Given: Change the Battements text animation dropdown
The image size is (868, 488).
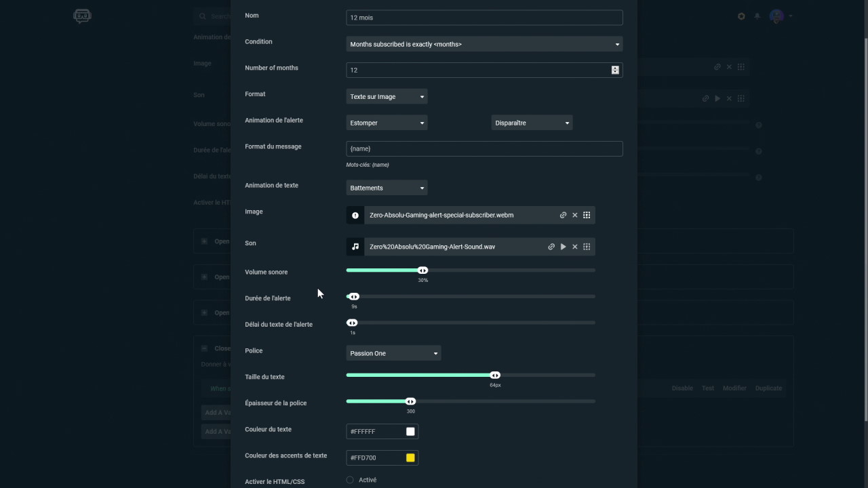Looking at the screenshot, I should [387, 188].
